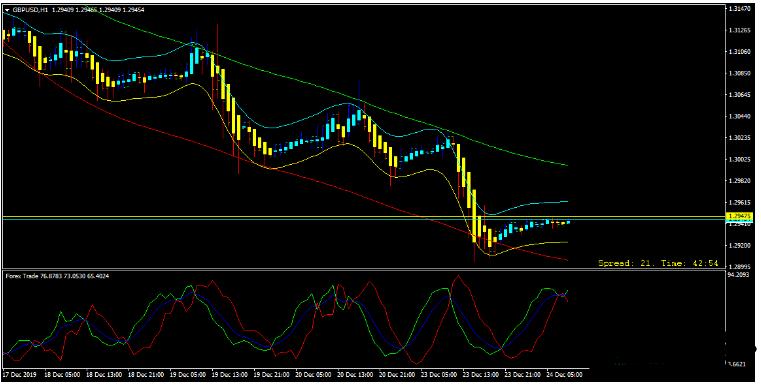Viewport: 761px width, 388px height.
Task: Click the 19 Dec 13:00 time label
Action: (229, 375)
